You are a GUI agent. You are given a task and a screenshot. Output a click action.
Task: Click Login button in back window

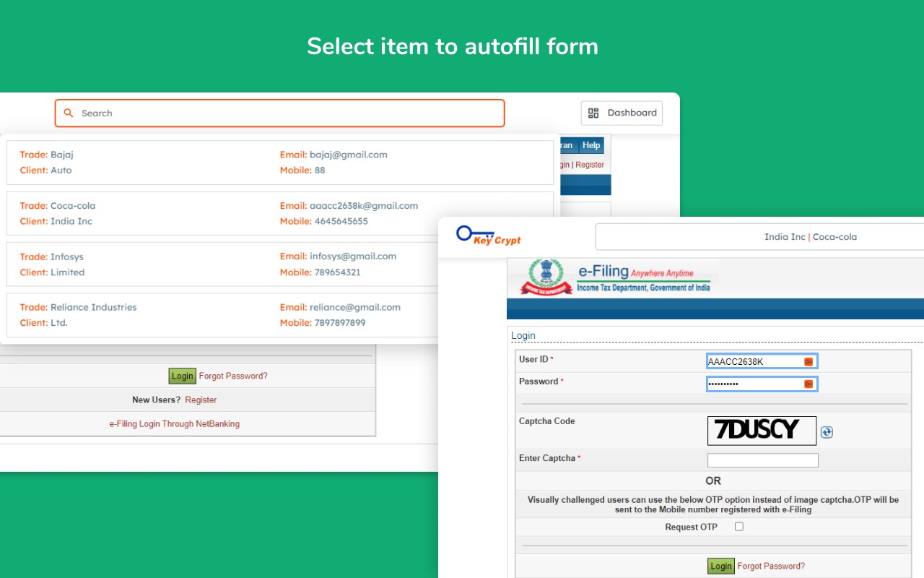[182, 376]
